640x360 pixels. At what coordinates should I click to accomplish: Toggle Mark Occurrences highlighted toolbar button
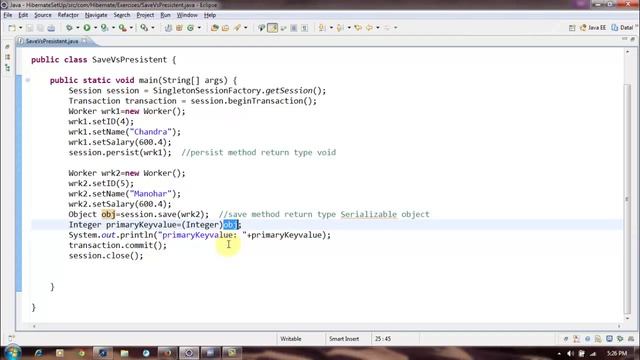click(x=273, y=28)
